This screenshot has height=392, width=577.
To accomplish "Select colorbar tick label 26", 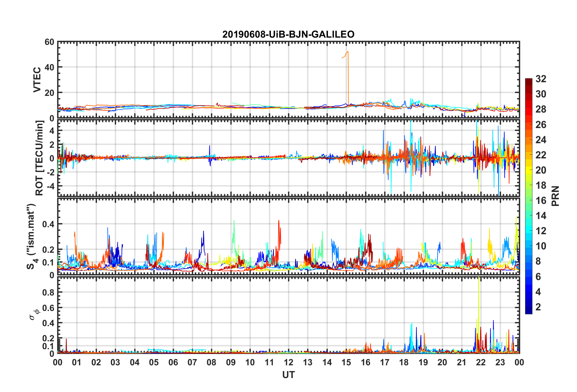I will [x=541, y=124].
